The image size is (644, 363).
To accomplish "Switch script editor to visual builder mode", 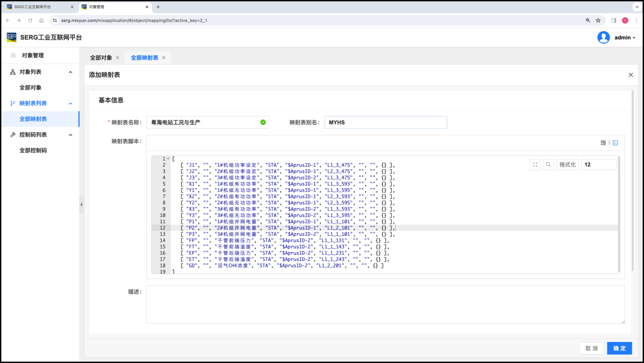I will click(603, 143).
